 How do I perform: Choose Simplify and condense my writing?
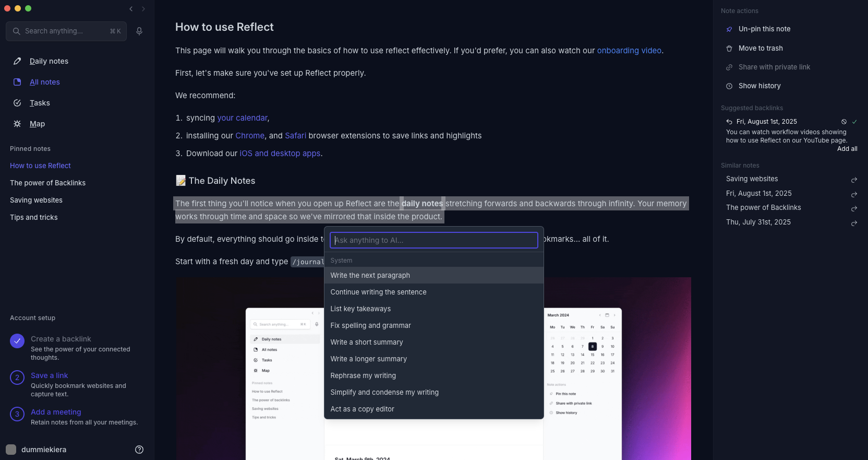click(434, 392)
